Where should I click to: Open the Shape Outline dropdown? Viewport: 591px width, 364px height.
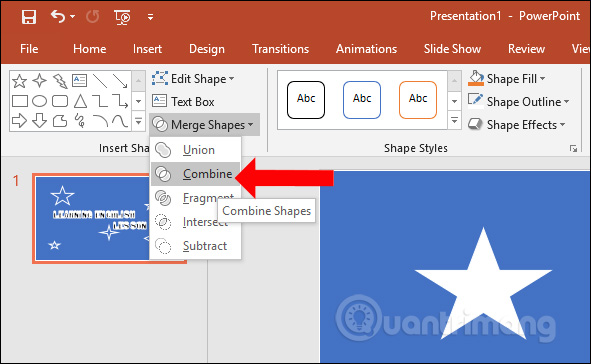pos(519,101)
